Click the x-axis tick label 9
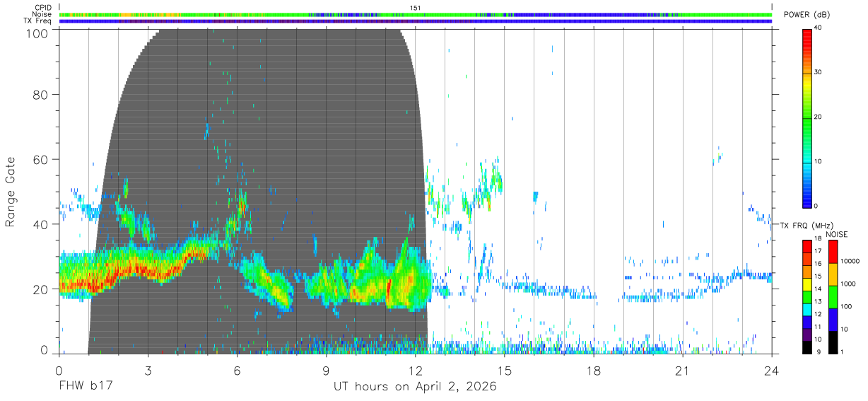The height and width of the screenshot is (401, 868). pyautogui.click(x=326, y=370)
